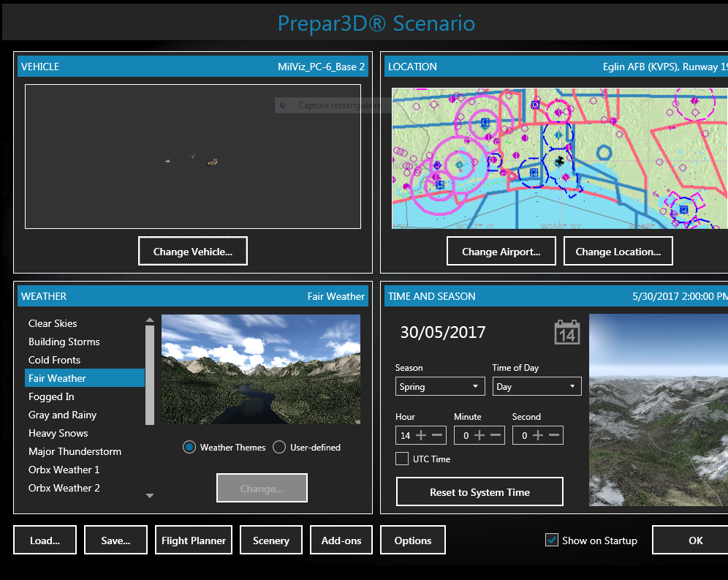This screenshot has height=580, width=728.
Task: Enable the UTC Time checkbox
Action: [x=402, y=459]
